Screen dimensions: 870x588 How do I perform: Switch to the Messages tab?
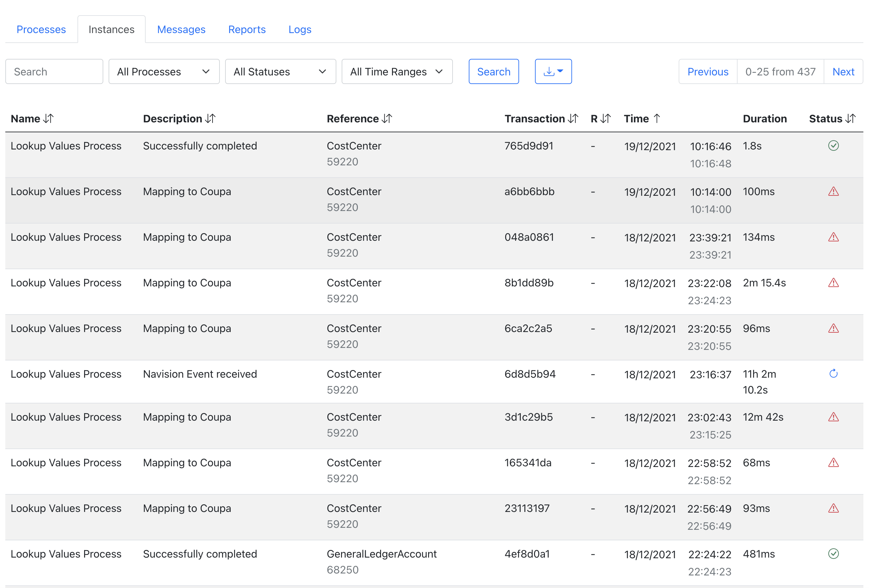(181, 29)
